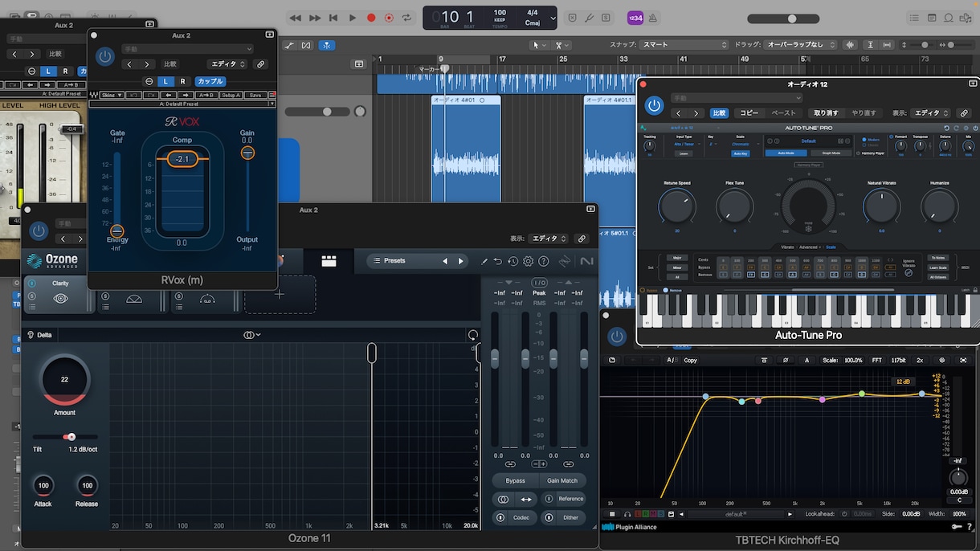Viewport: 980px width, 551px height.
Task: Open the RVox preset dropdown showing 手動
Action: coord(187,50)
